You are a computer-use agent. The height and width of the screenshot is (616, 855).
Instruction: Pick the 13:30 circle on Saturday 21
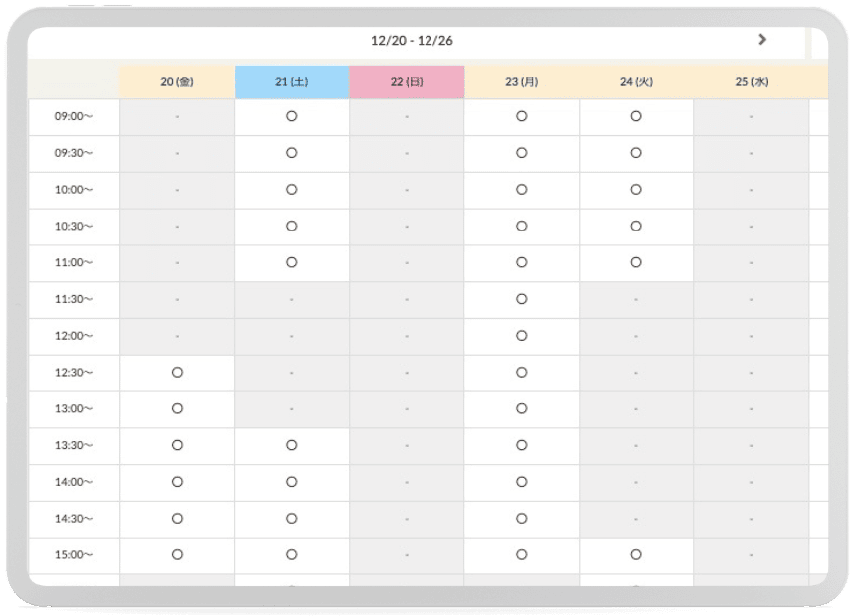point(292,445)
